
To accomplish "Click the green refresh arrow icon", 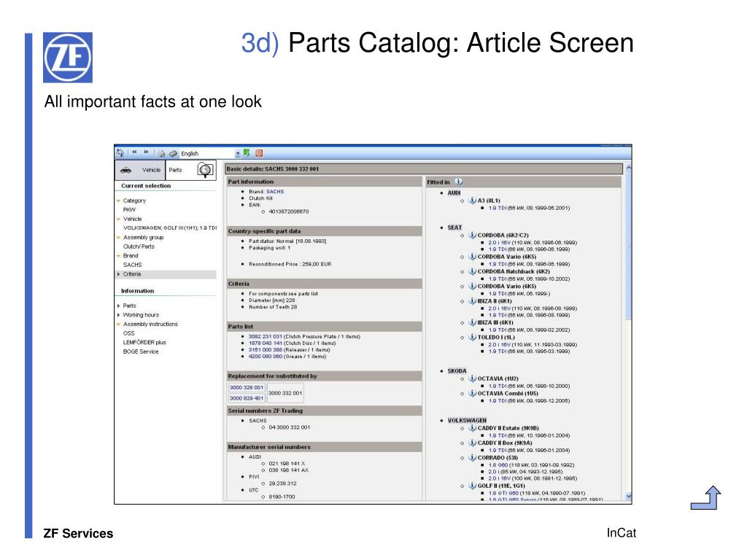I will 247,153.
